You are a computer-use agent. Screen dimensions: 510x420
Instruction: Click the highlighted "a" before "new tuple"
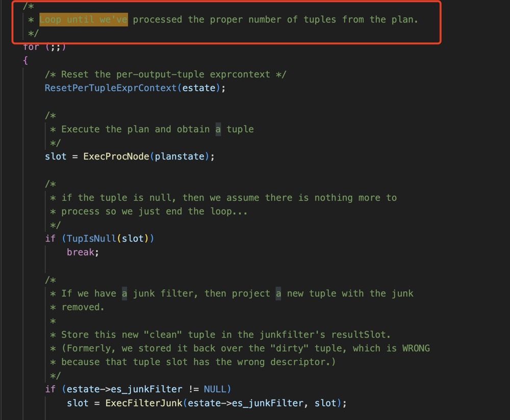click(x=278, y=294)
